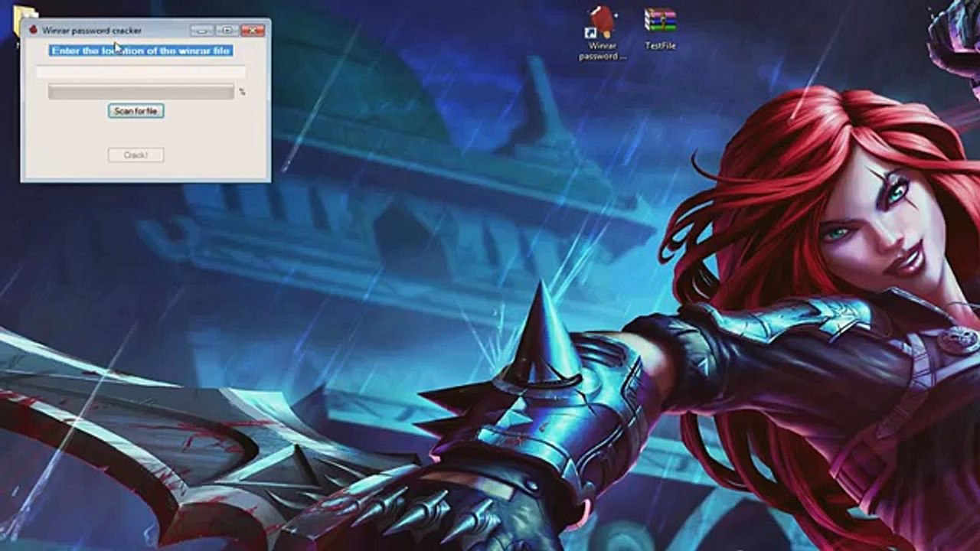This screenshot has width=980, height=551.
Task: Click the cracking progress bar
Action: (x=141, y=92)
